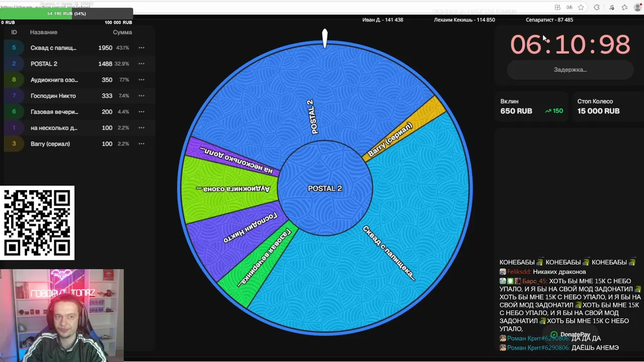
Task: Click the Вклин 650 RUB card
Action: (532, 106)
